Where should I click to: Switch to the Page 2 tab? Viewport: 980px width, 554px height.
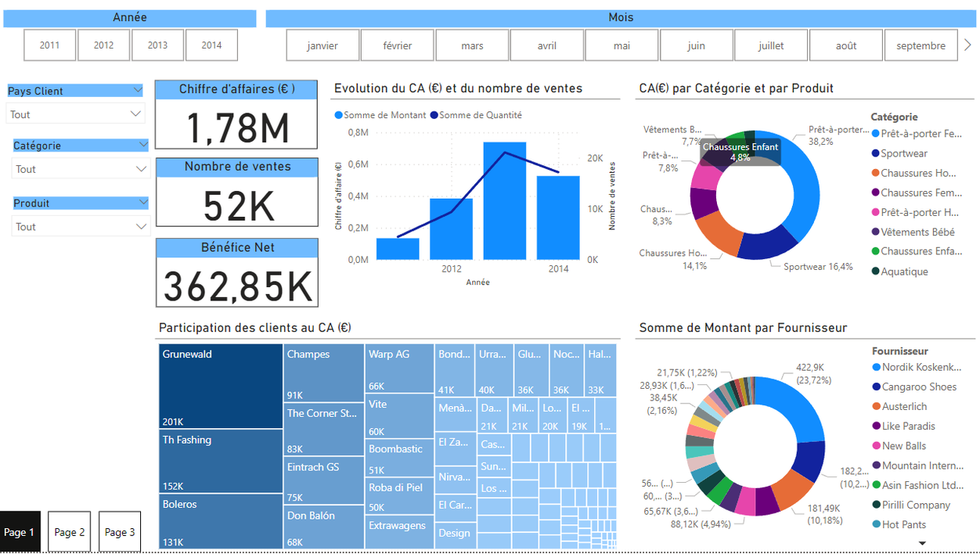pos(69,531)
